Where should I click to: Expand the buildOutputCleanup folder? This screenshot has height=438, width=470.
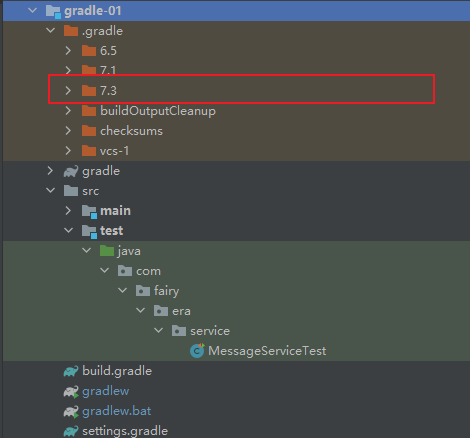pos(68,111)
